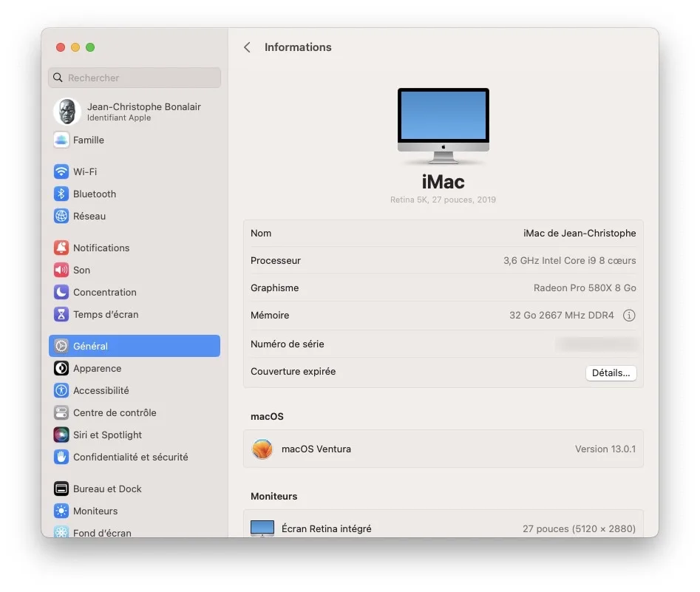Click the search magnifier icon
This screenshot has height=592, width=700.
pos(58,78)
